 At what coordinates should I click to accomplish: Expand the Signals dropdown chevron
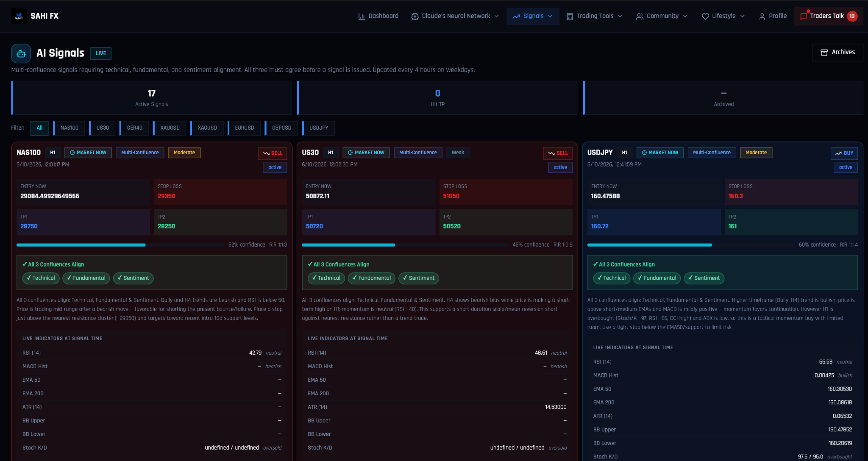pyautogui.click(x=550, y=17)
